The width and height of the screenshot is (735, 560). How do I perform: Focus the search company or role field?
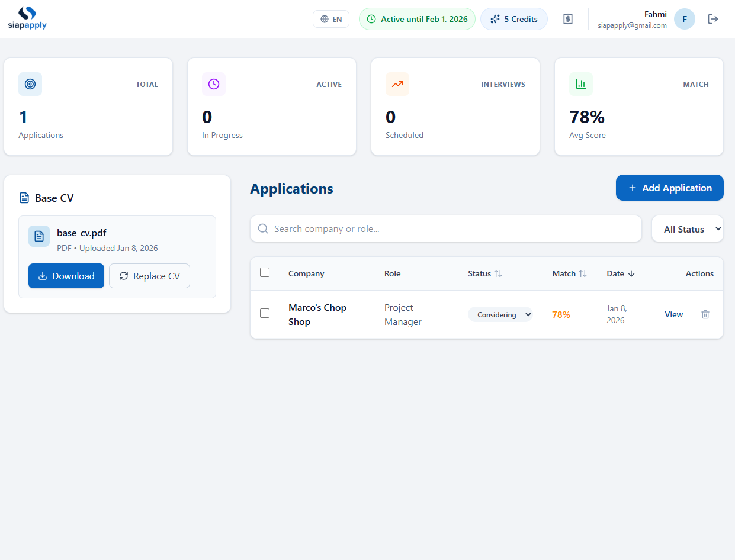coord(446,228)
